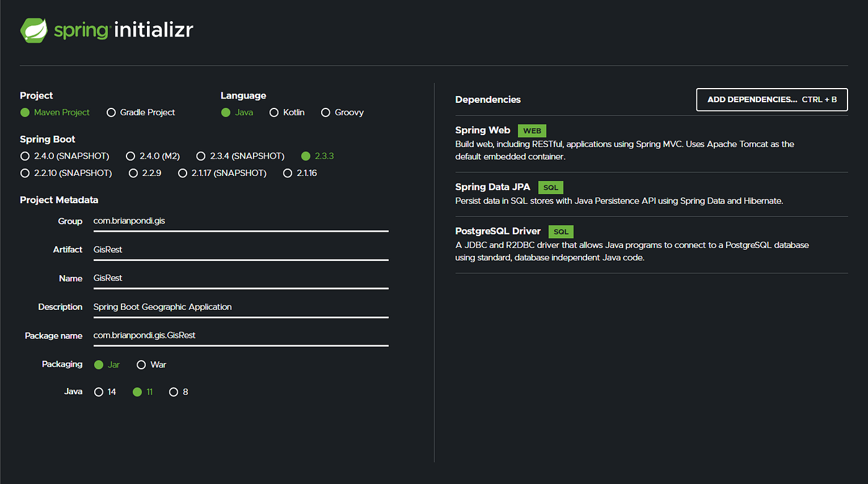Click the Description input field
The width and height of the screenshot is (868, 484).
241,307
